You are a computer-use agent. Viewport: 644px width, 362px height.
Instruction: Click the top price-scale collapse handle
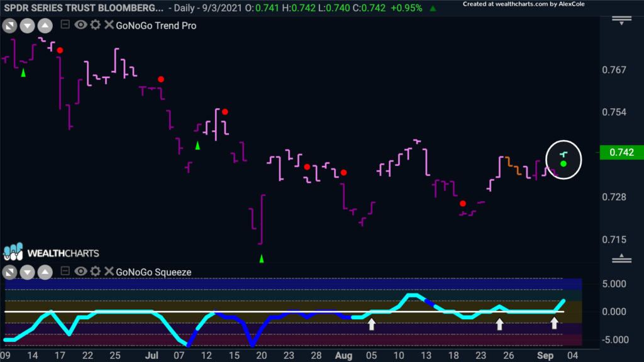621,21
